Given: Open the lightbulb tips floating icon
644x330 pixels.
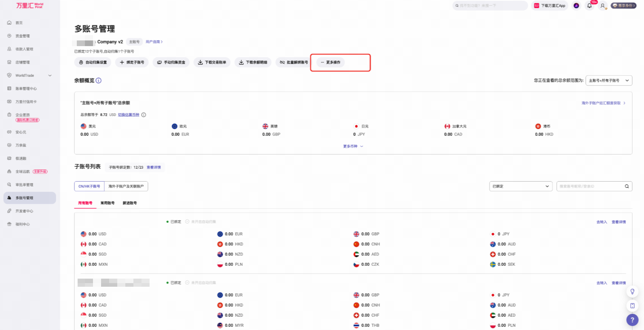Looking at the screenshot, I should (x=632, y=292).
